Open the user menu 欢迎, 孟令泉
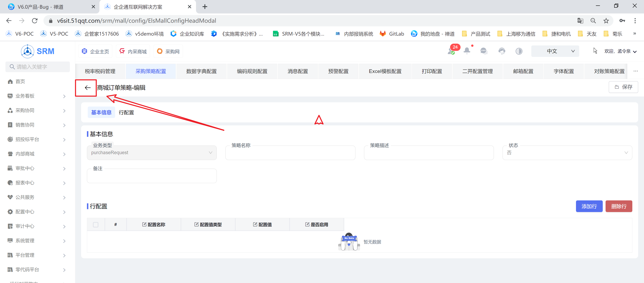The width and height of the screenshot is (644, 283). [x=620, y=51]
